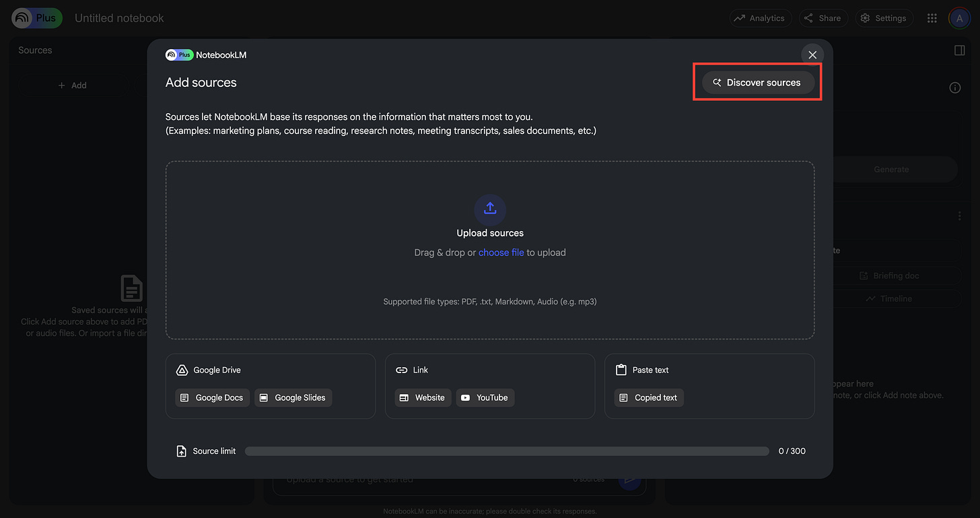Screen dimensions: 980x518
Task: Click the saved sources document icon
Action: pos(131,288)
